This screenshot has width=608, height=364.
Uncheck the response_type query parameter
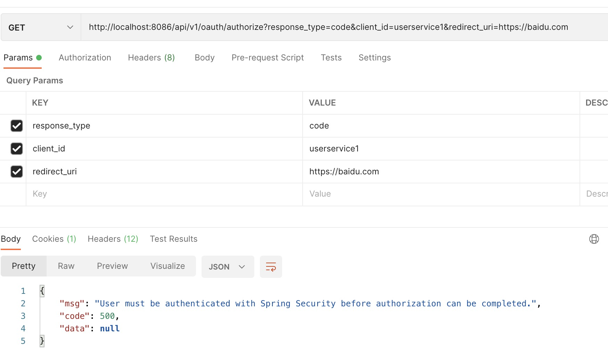coord(17,126)
